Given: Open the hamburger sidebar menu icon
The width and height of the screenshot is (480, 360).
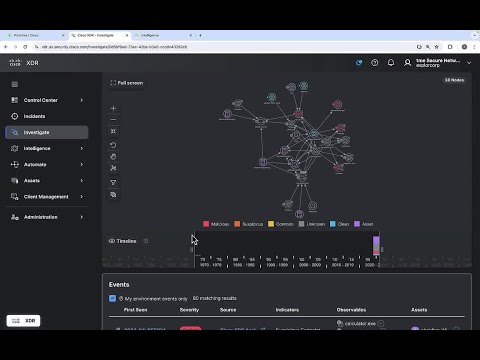Looking at the screenshot, I should click(15, 84).
